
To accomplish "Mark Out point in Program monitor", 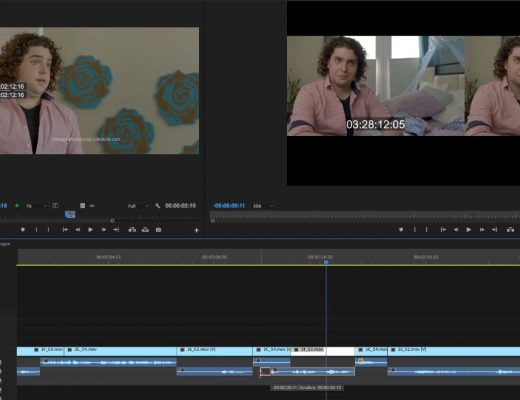I will point(426,229).
